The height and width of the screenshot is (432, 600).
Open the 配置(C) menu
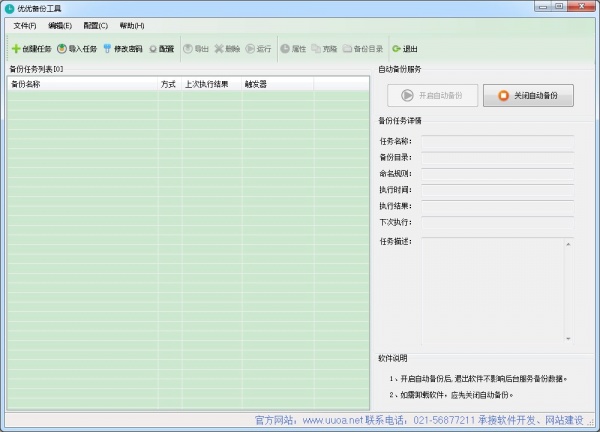(96, 26)
